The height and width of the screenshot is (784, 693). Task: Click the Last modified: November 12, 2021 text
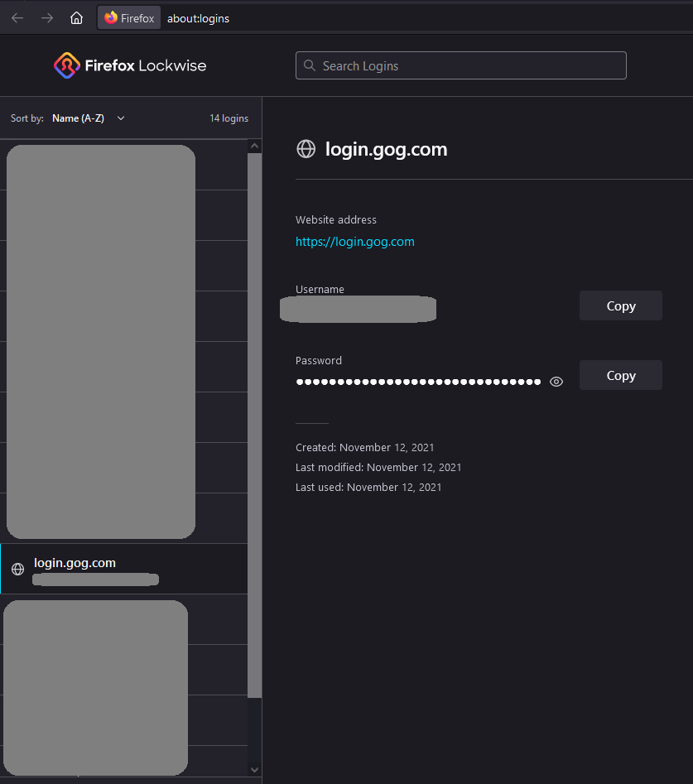click(378, 467)
